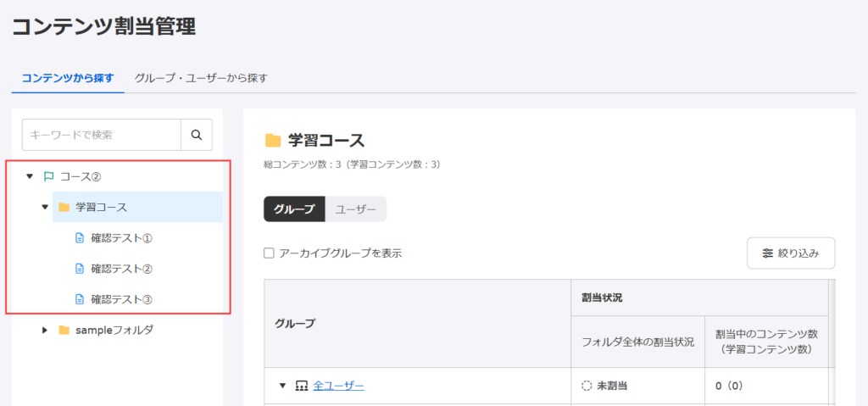868x406 pixels.
Task: Collapse the 学習コース folder arrow
Action: click(46, 208)
